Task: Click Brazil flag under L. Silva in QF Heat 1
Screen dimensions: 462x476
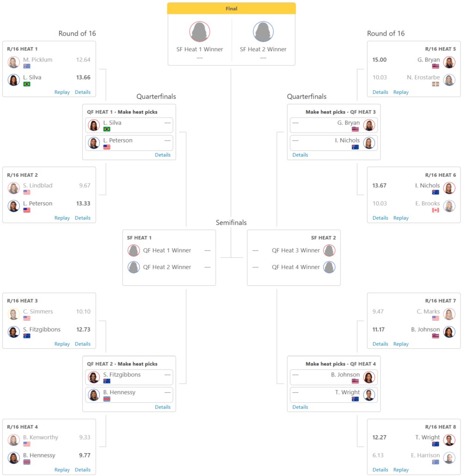Action: [x=107, y=130]
